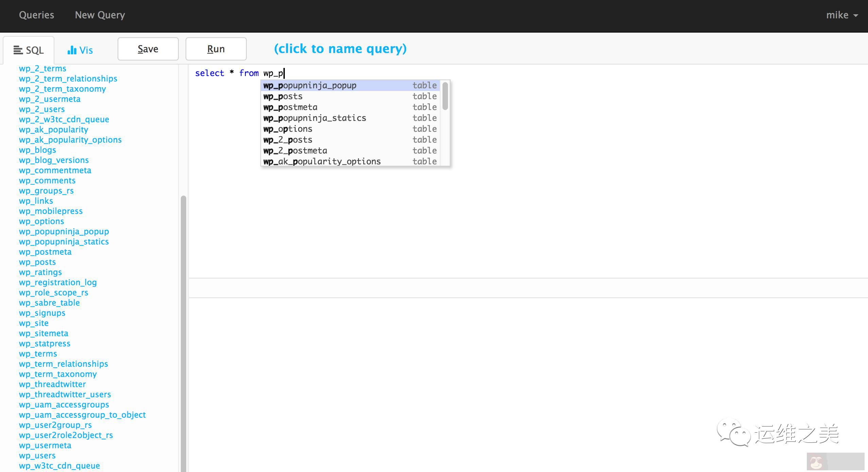Click the autocomplete popup scrollbar
This screenshot has height=472, width=868.
click(x=445, y=96)
